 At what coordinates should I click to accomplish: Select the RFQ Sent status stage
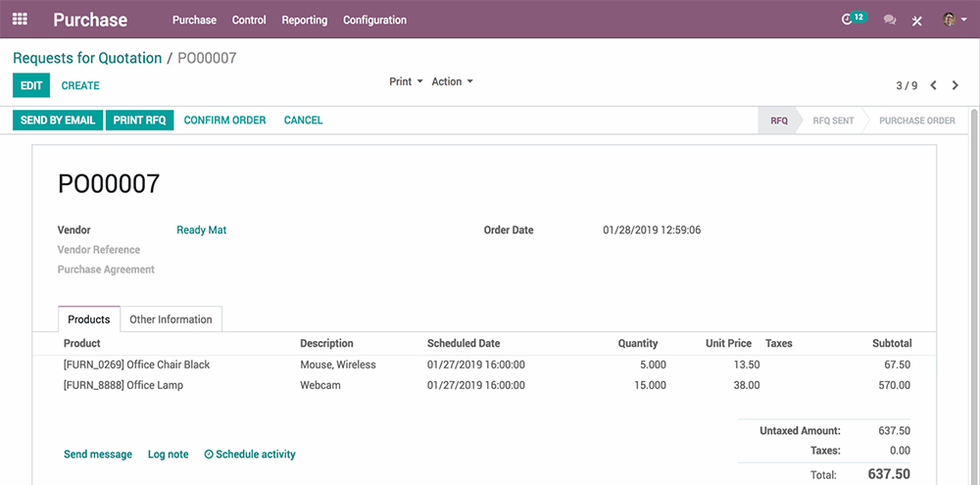[833, 121]
